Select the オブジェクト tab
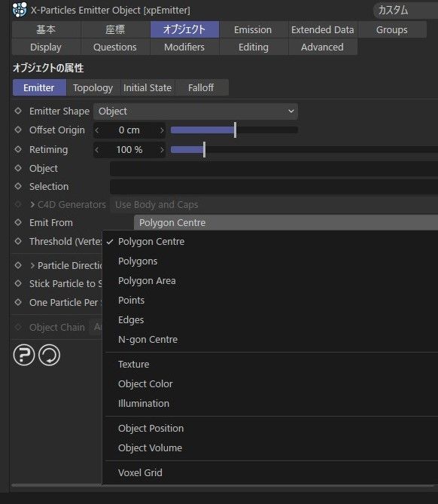438x504 pixels. (184, 29)
